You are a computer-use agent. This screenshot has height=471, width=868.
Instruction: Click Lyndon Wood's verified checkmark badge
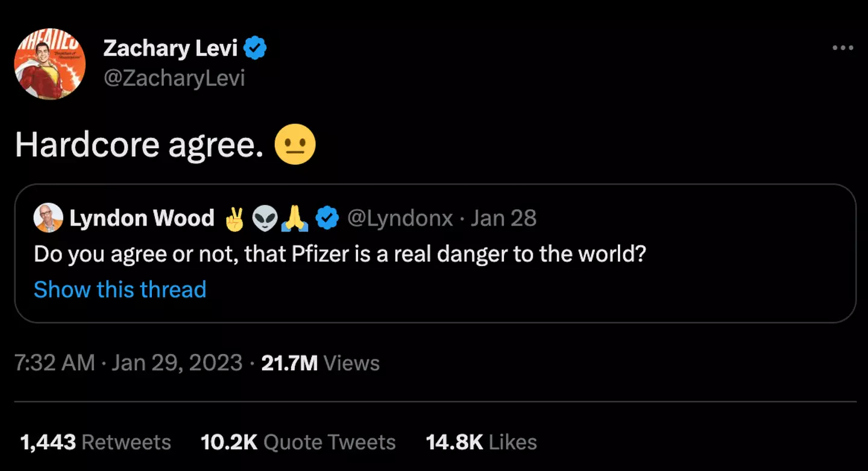click(327, 219)
